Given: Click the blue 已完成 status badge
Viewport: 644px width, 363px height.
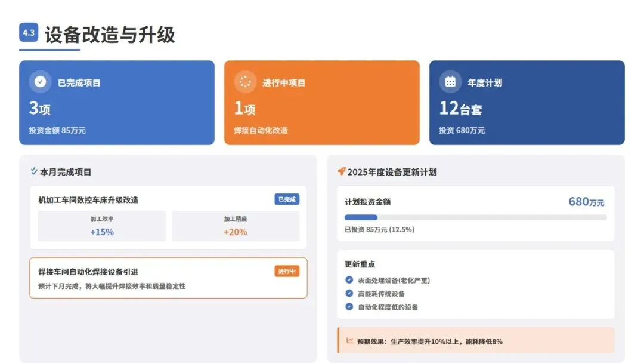Looking at the screenshot, I should tap(287, 199).
